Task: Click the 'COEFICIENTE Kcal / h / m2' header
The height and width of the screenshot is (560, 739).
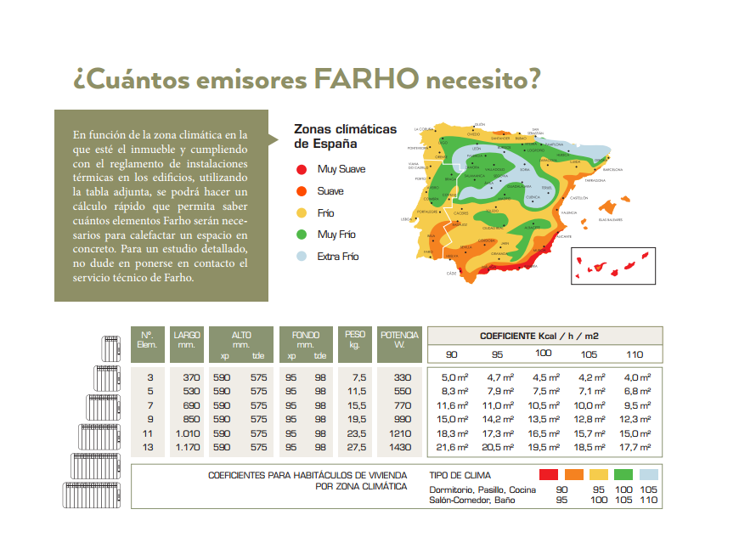Action: pos(539,337)
